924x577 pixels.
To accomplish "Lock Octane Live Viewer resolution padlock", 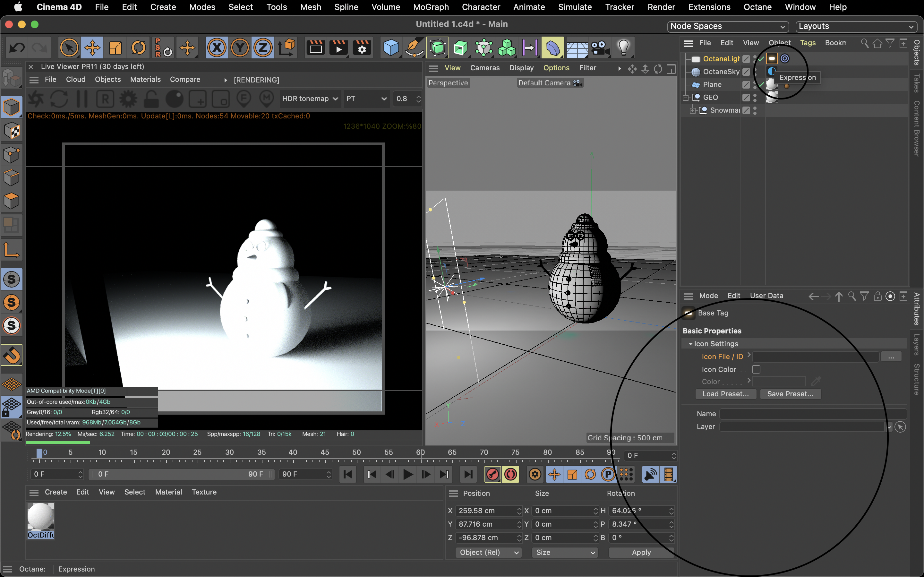I will tap(151, 99).
